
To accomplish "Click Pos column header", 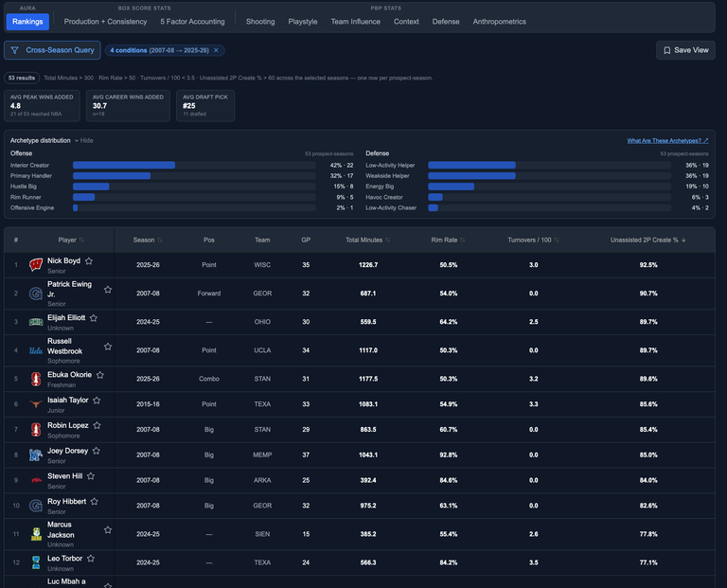I will 209,241.
